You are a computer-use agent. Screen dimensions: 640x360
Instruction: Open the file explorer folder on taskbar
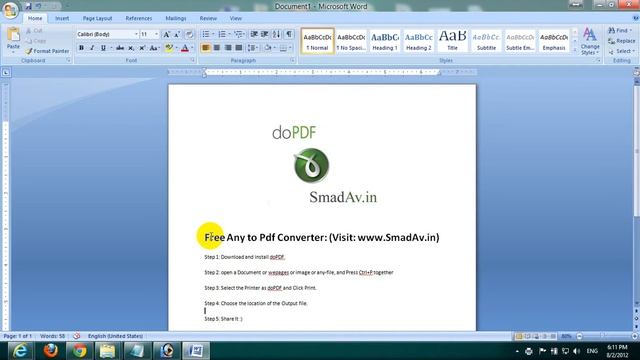(x=108, y=351)
